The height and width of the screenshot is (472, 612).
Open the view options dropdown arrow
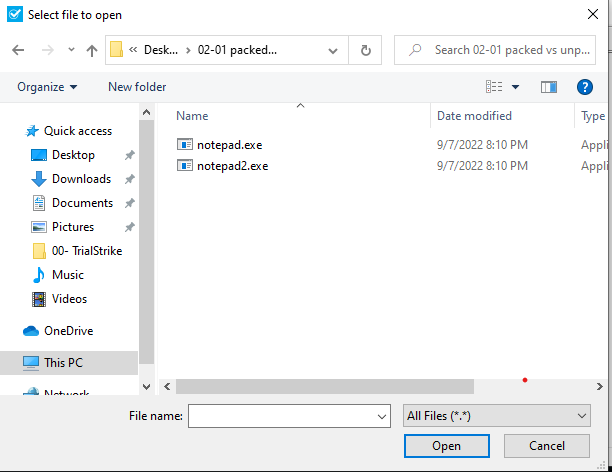pos(515,87)
